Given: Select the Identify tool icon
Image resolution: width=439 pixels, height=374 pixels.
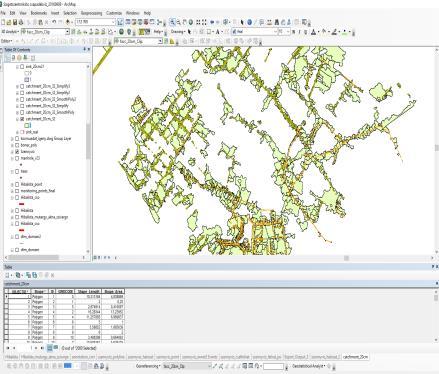Looking at the screenshot, I should point(249,22).
